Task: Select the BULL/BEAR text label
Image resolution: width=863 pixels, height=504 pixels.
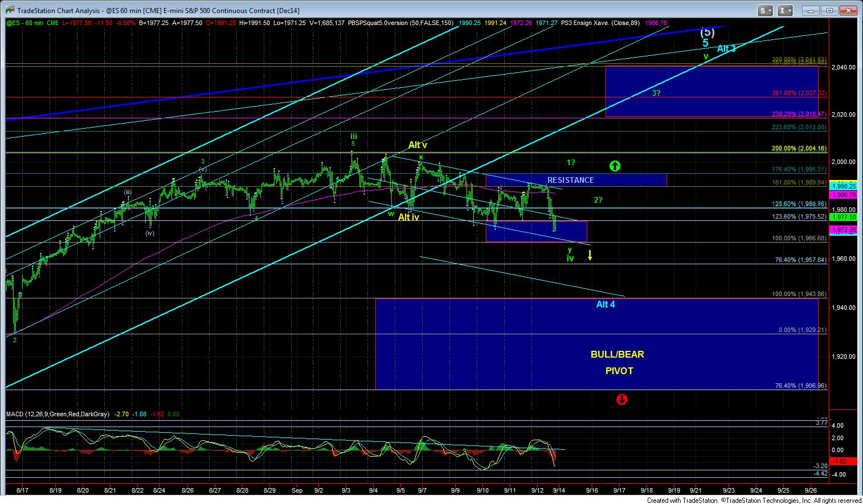Action: pos(617,354)
